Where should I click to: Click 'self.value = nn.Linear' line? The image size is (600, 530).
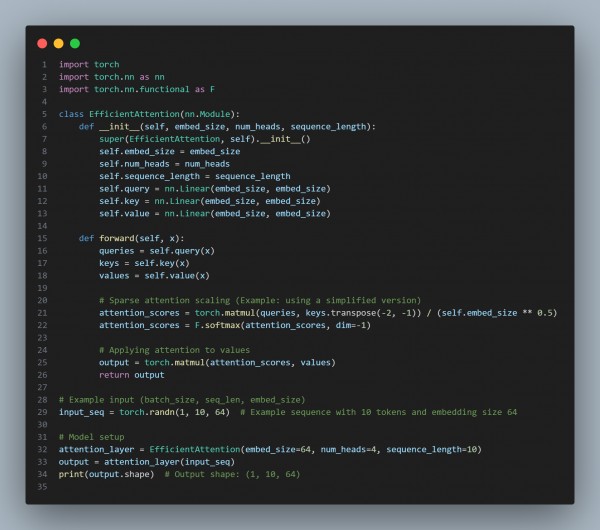tap(215, 214)
